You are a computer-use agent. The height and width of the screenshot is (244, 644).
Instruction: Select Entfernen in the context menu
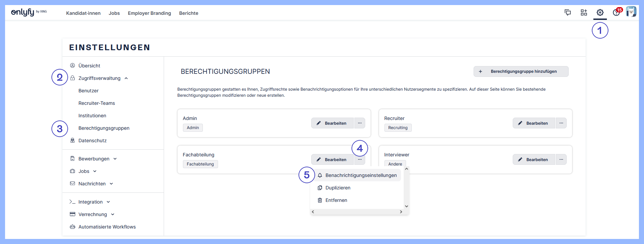(x=336, y=200)
